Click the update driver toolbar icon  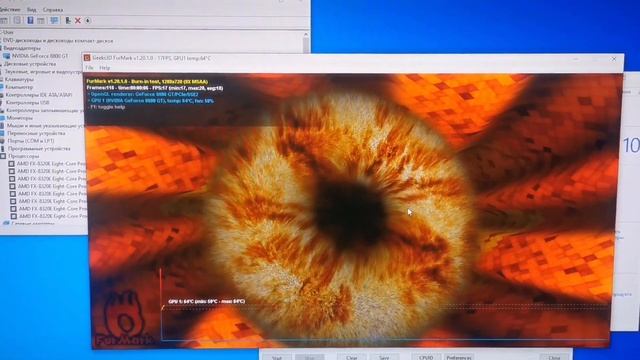click(x=68, y=20)
